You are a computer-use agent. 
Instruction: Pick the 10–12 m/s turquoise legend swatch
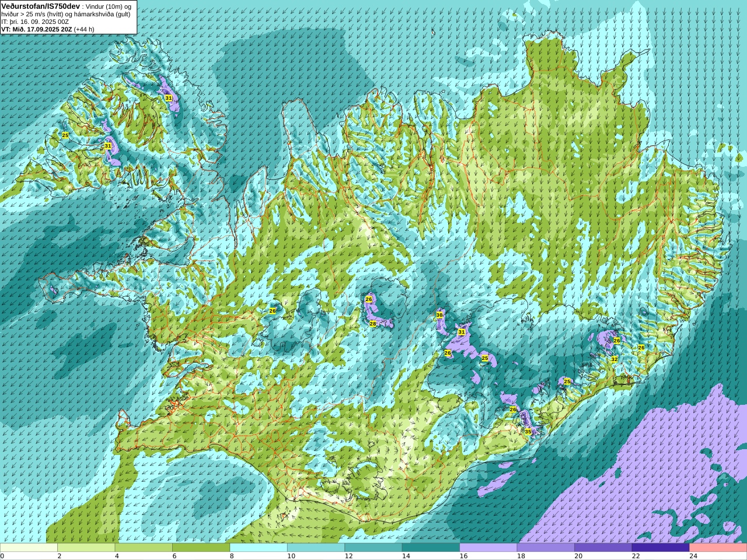click(316, 548)
